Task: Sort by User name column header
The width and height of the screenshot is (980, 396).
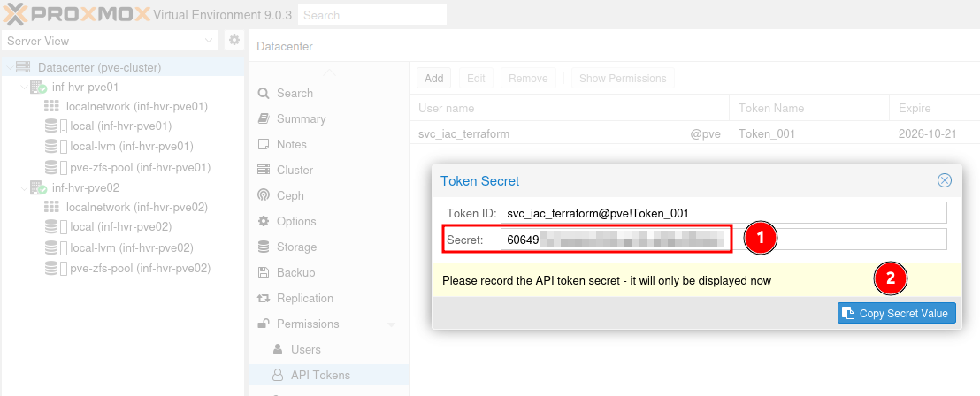Action: coord(570,108)
